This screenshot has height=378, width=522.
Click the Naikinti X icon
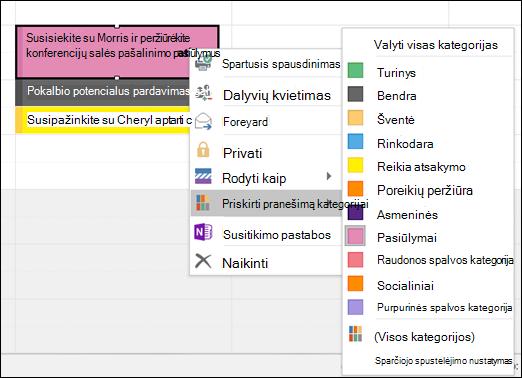tap(203, 261)
